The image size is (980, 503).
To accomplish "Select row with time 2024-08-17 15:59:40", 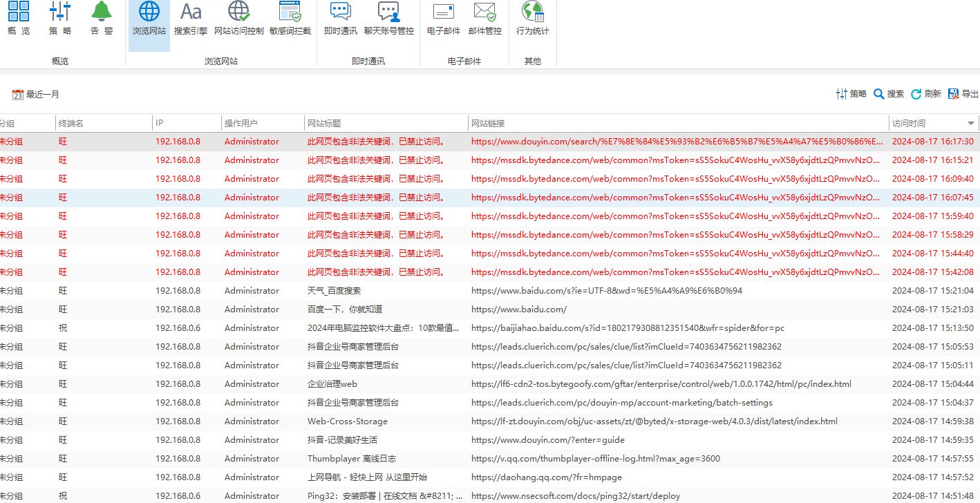I will point(490,216).
